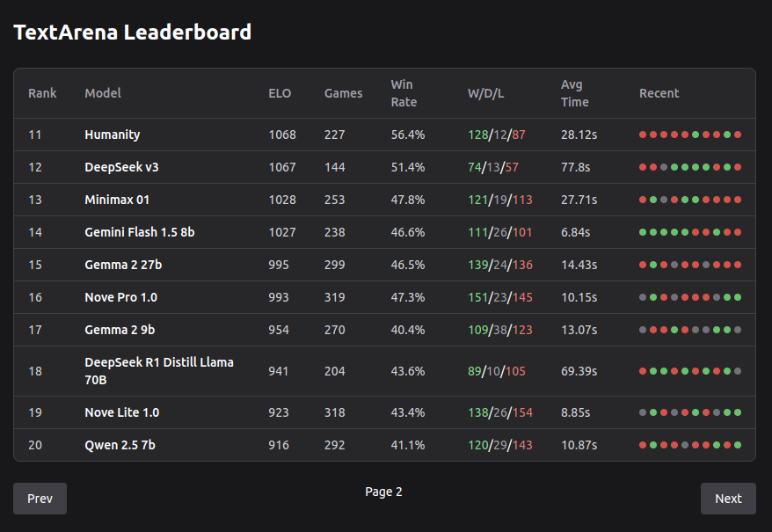Click the Win Rate column header
This screenshot has height=532, width=772.
coord(404,93)
